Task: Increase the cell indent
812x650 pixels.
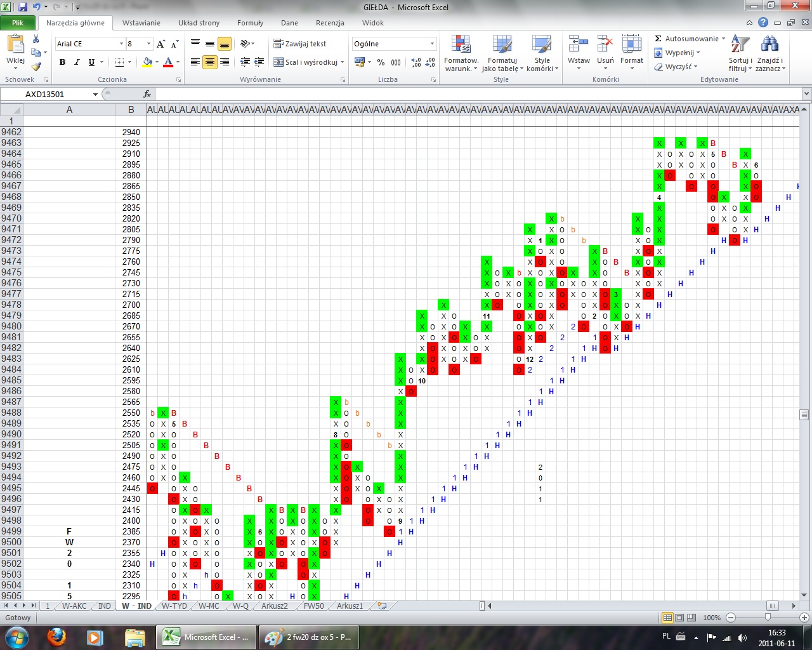Action: click(x=259, y=62)
